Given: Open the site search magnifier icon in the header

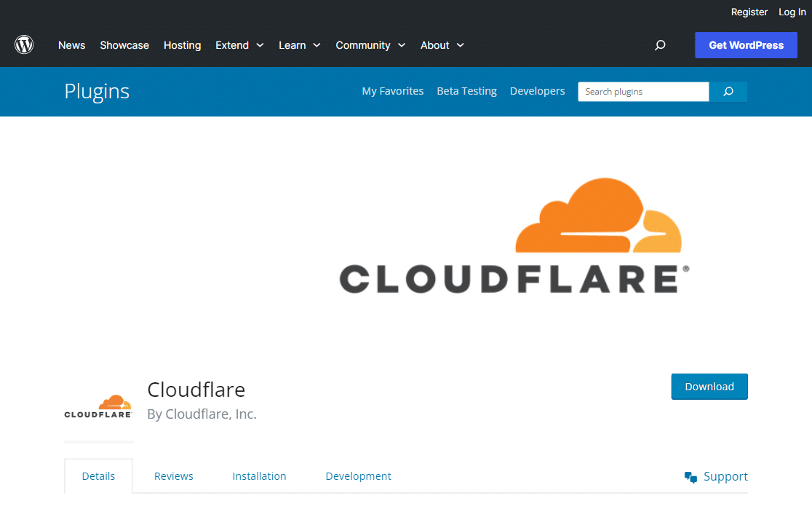Looking at the screenshot, I should [x=660, y=45].
